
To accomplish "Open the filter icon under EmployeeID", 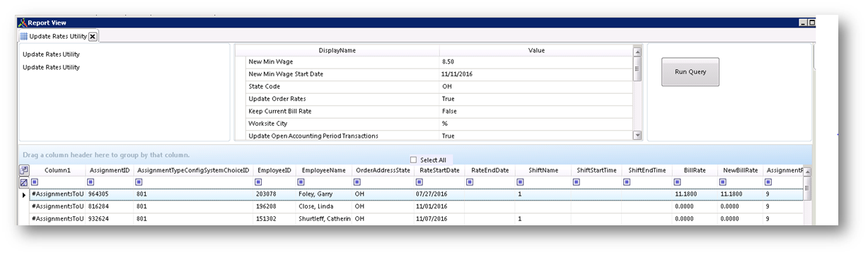I will click(x=259, y=182).
